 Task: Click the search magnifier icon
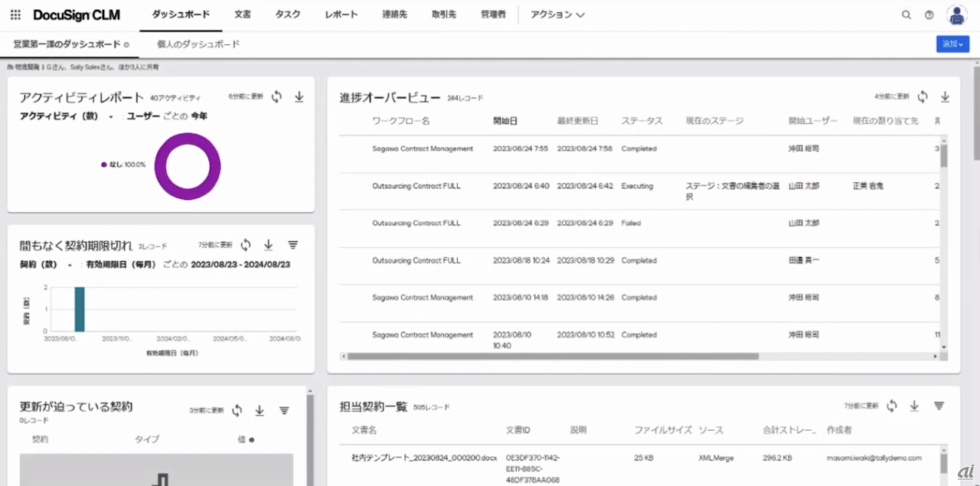click(906, 15)
